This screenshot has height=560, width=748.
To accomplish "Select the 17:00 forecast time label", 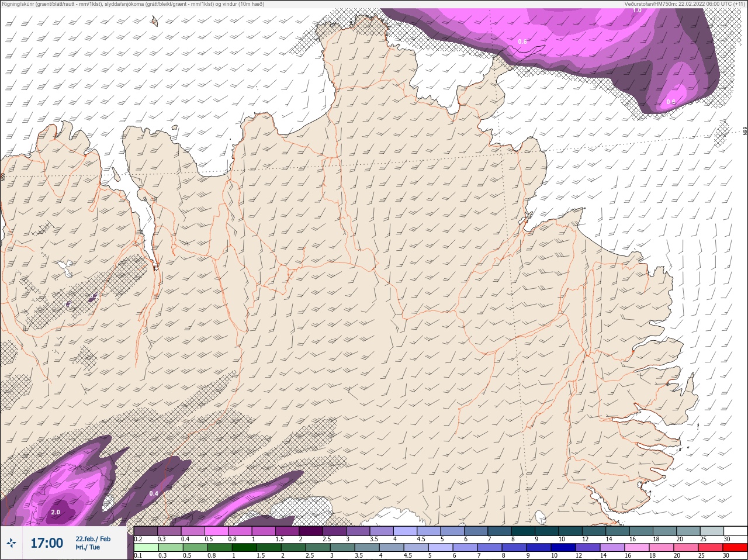I will (47, 543).
